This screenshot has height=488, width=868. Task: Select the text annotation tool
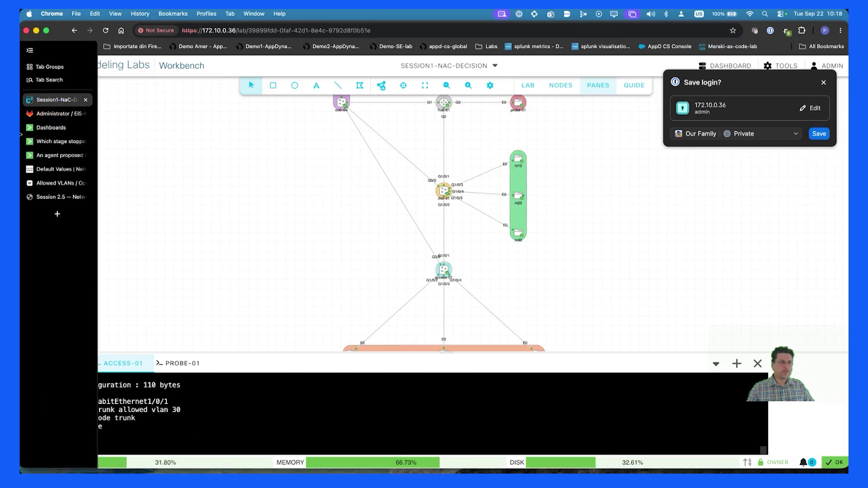[x=316, y=85]
